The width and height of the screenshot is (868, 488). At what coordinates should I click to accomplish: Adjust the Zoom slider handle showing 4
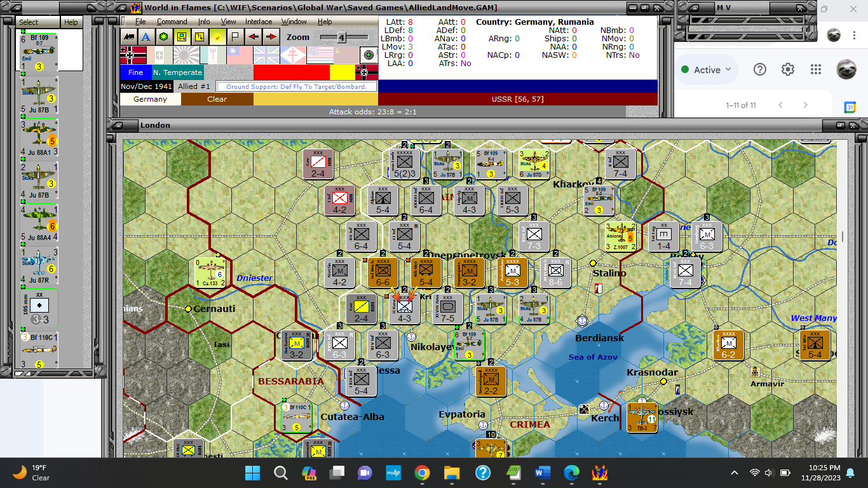(341, 37)
